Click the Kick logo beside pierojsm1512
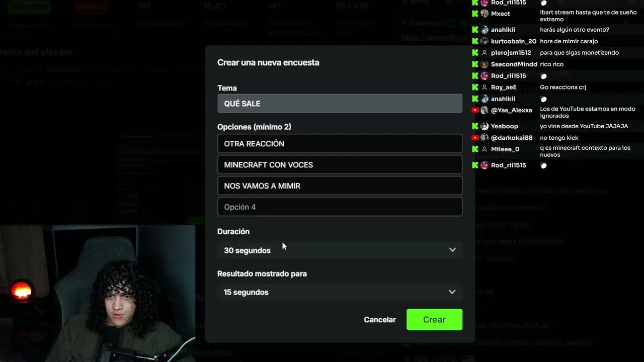 [475, 53]
